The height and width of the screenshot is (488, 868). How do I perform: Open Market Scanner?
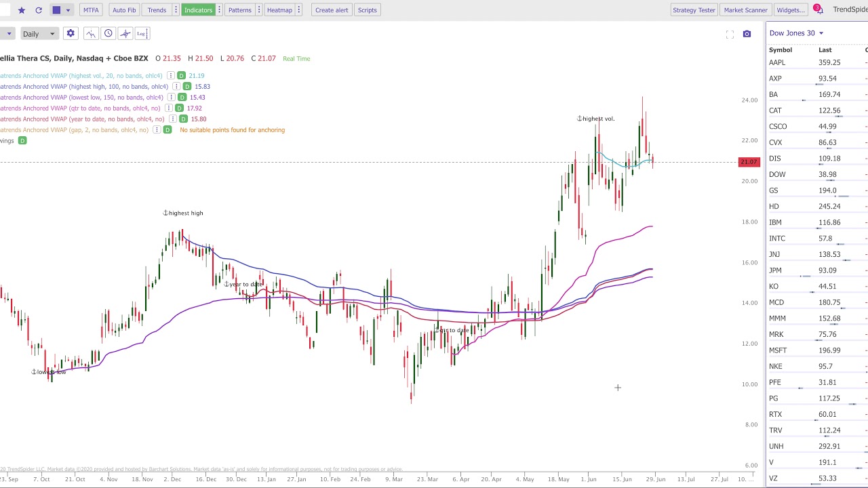(x=745, y=10)
